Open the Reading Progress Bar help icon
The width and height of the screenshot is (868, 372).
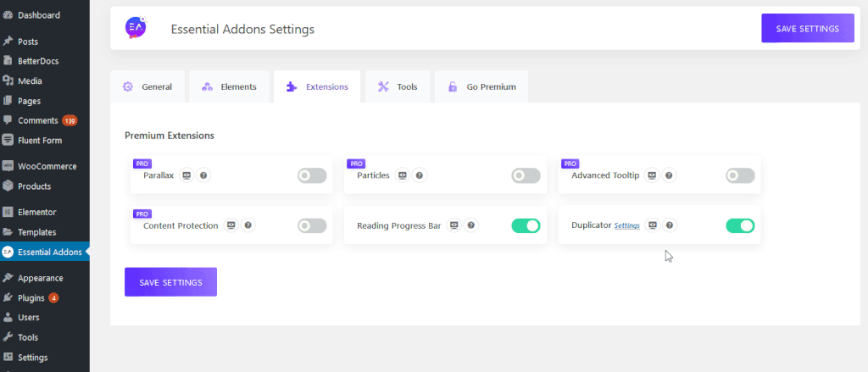[x=471, y=225]
